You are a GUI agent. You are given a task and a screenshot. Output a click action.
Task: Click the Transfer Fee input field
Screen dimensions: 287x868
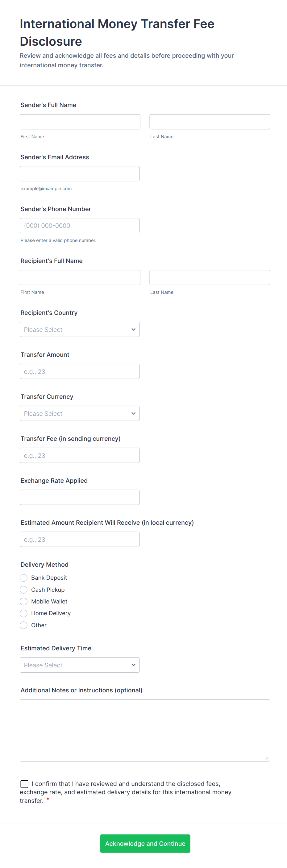click(x=80, y=455)
